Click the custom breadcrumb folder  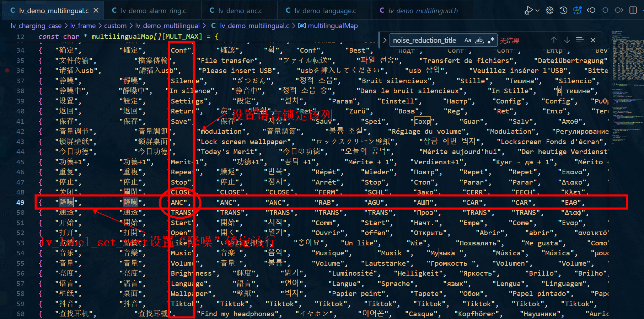click(115, 26)
